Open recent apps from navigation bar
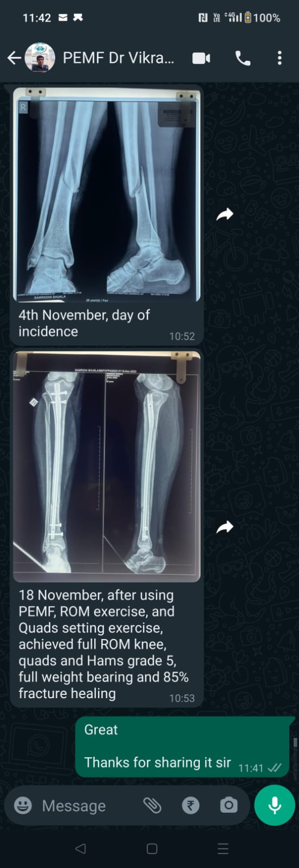This screenshot has height=868, width=299. coord(223,848)
